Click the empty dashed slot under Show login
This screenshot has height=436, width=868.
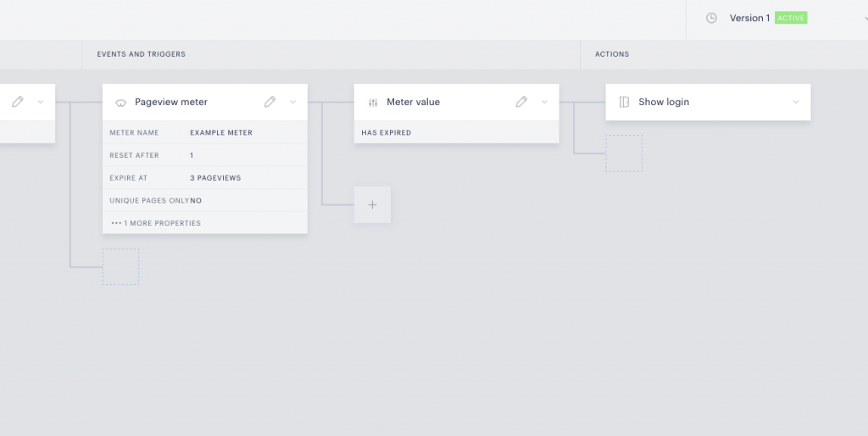click(624, 154)
